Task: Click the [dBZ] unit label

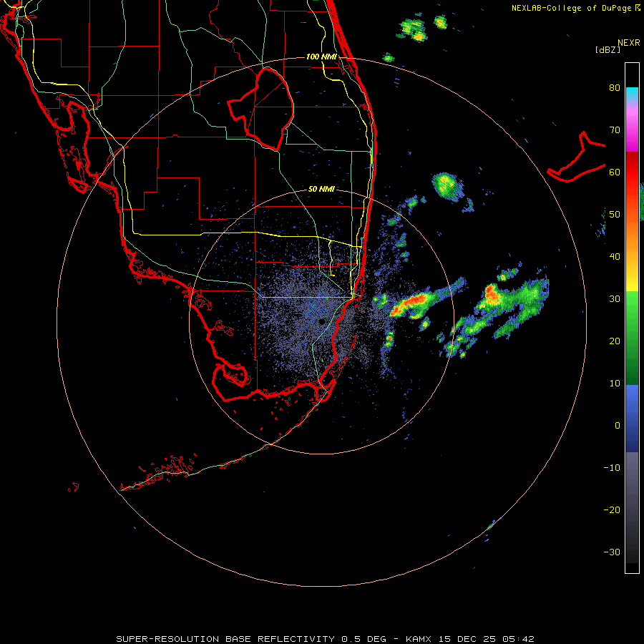Action: click(x=608, y=50)
